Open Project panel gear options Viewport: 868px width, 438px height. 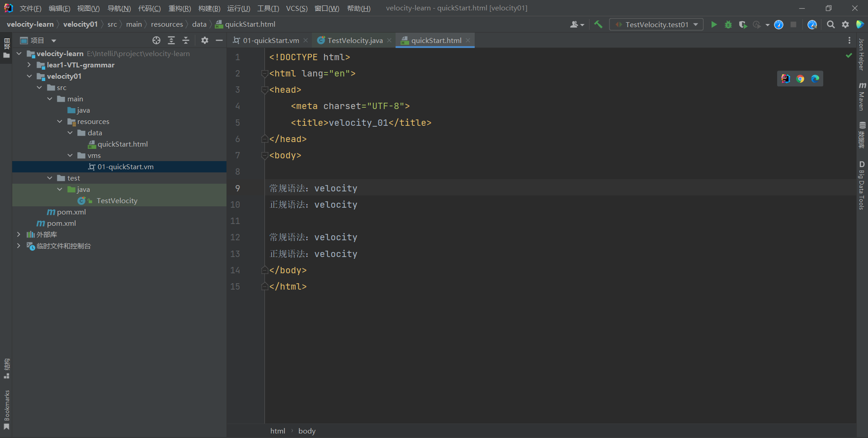click(205, 40)
